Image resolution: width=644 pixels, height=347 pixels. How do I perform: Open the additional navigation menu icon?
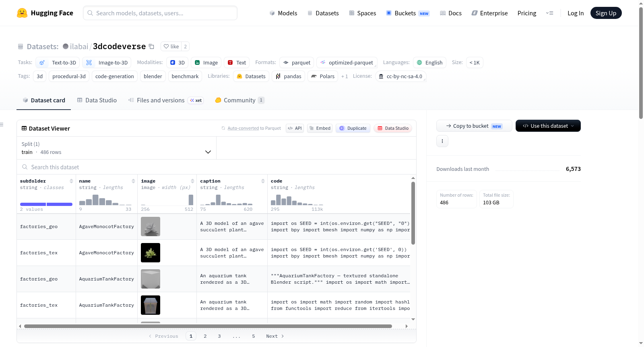pos(549,13)
